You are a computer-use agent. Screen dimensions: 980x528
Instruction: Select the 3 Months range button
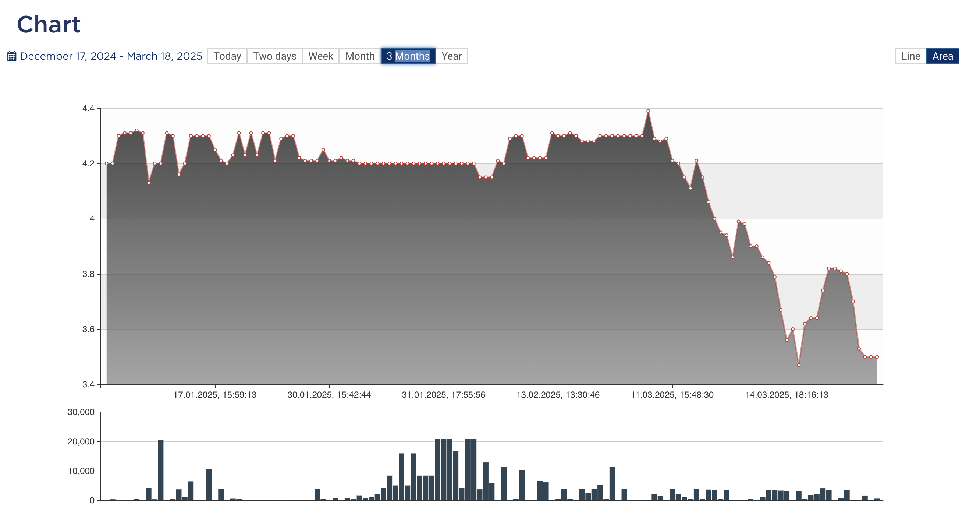408,56
